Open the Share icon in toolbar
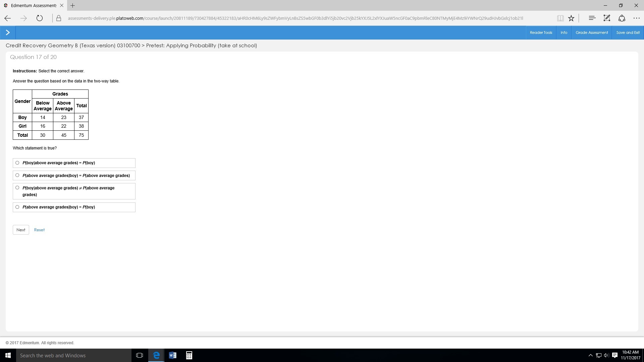Image resolution: width=644 pixels, height=362 pixels. point(622,18)
